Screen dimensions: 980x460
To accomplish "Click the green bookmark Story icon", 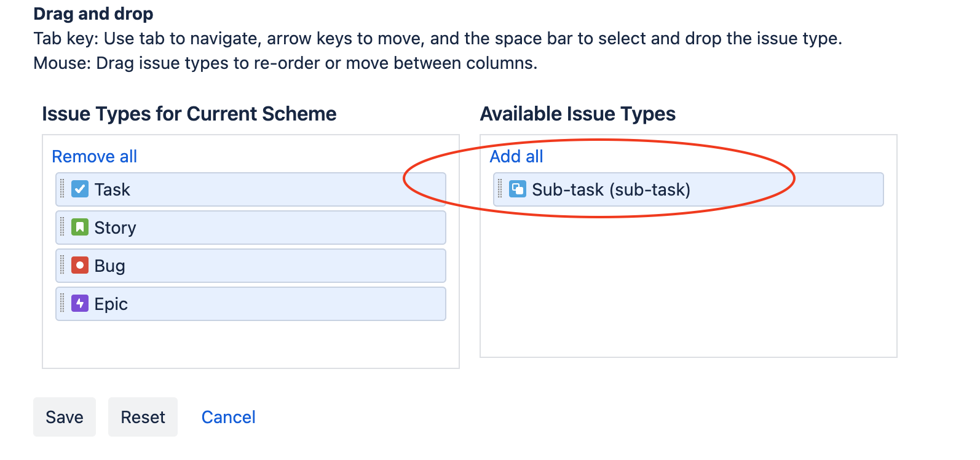I will pyautogui.click(x=80, y=228).
